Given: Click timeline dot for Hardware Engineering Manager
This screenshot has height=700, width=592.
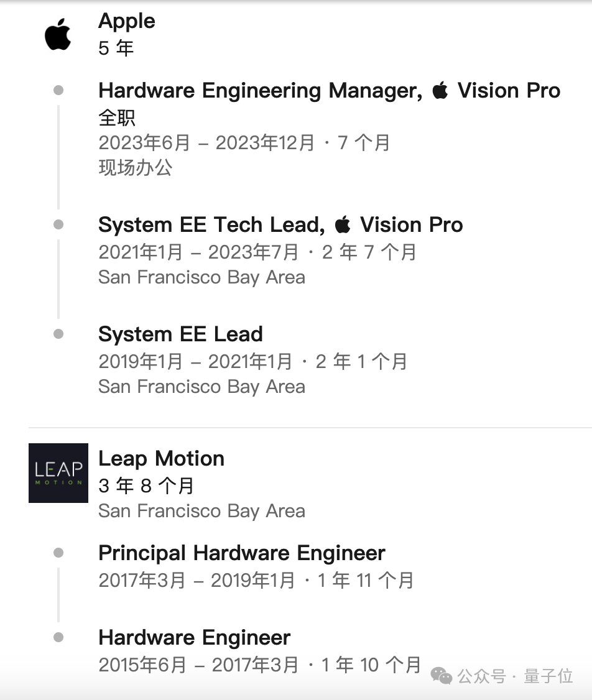Looking at the screenshot, I should point(58,91).
